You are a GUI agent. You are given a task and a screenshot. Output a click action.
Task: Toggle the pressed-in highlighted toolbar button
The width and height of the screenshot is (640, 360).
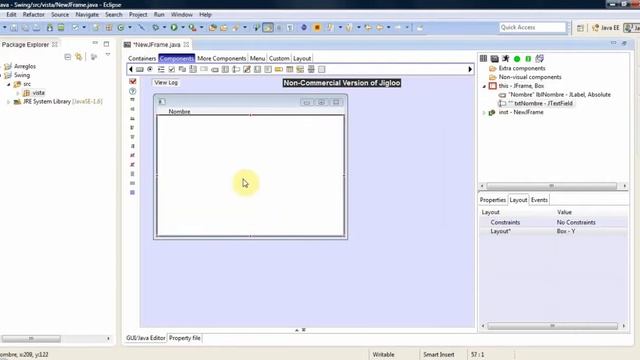pos(268,27)
